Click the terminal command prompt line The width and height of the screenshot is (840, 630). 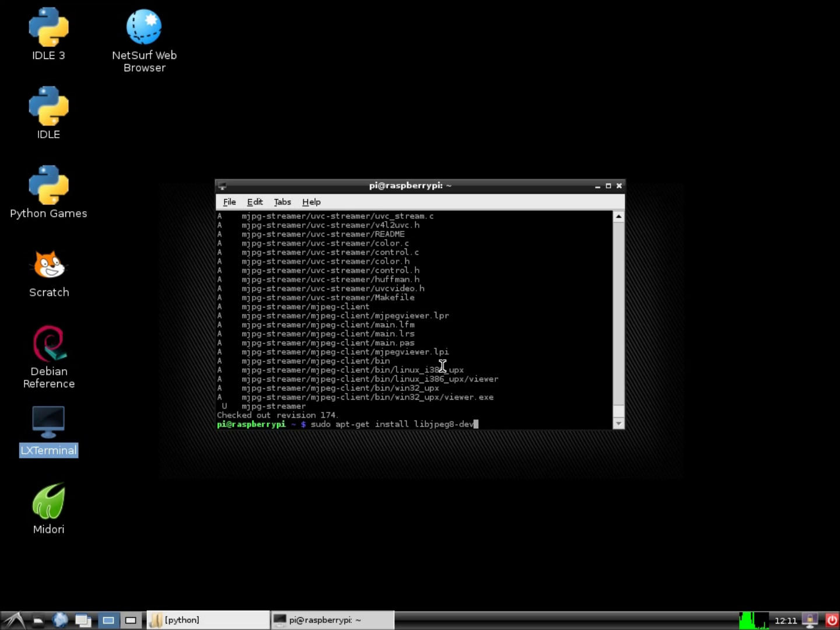(348, 424)
